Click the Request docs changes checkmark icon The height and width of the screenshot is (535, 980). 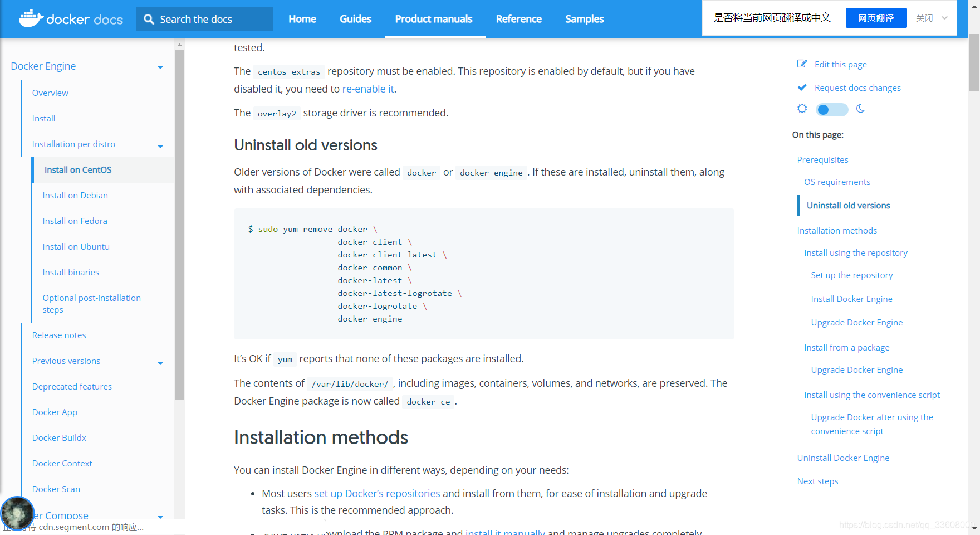click(802, 87)
